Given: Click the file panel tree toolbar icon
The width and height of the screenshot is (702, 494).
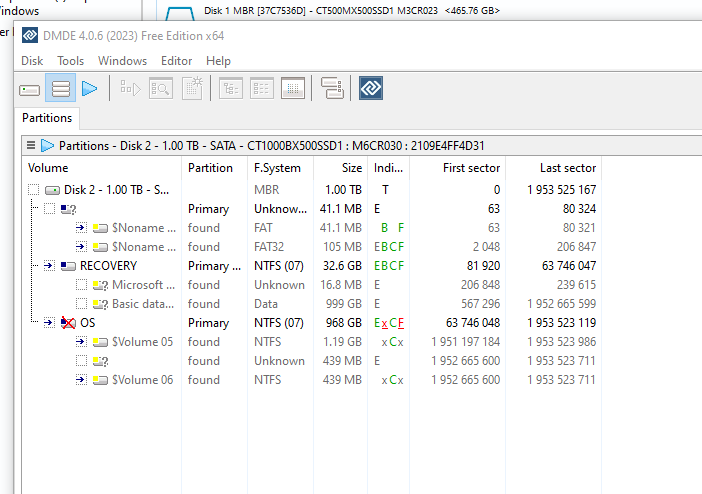Looking at the screenshot, I should click(231, 89).
